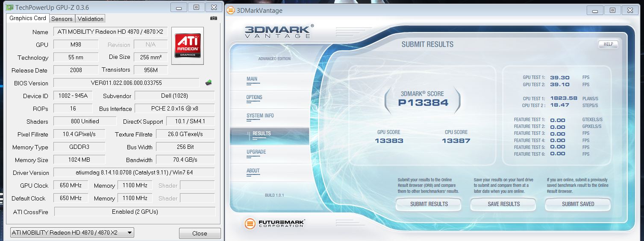Image resolution: width=644 pixels, height=241 pixels.
Task: Click the BIOS save chip icon
Action: point(209,83)
